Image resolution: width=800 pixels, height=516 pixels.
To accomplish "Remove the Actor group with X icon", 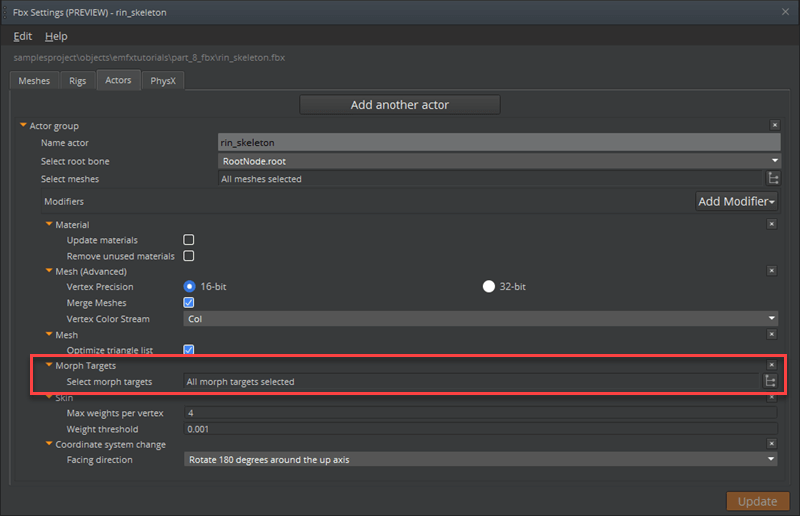I will (774, 126).
